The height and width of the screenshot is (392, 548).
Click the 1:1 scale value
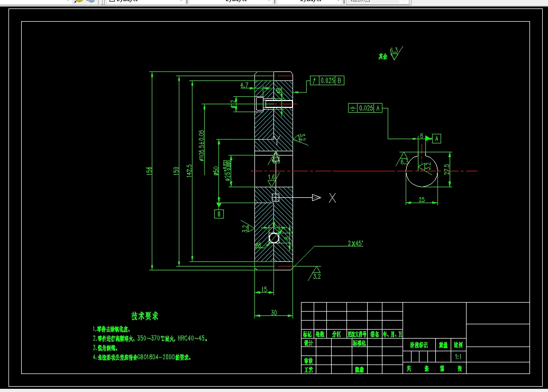pos(458,357)
